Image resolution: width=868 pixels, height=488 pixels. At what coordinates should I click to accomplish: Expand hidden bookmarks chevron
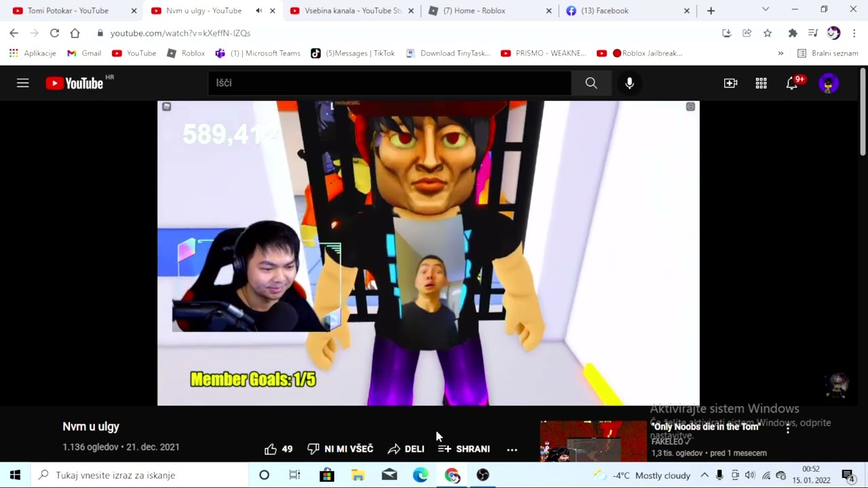click(781, 53)
